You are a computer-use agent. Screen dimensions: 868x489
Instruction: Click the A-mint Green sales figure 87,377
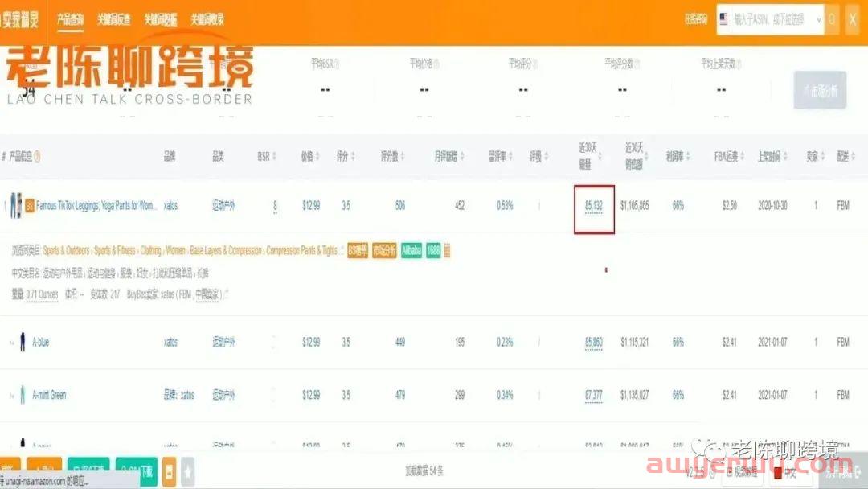pos(593,396)
